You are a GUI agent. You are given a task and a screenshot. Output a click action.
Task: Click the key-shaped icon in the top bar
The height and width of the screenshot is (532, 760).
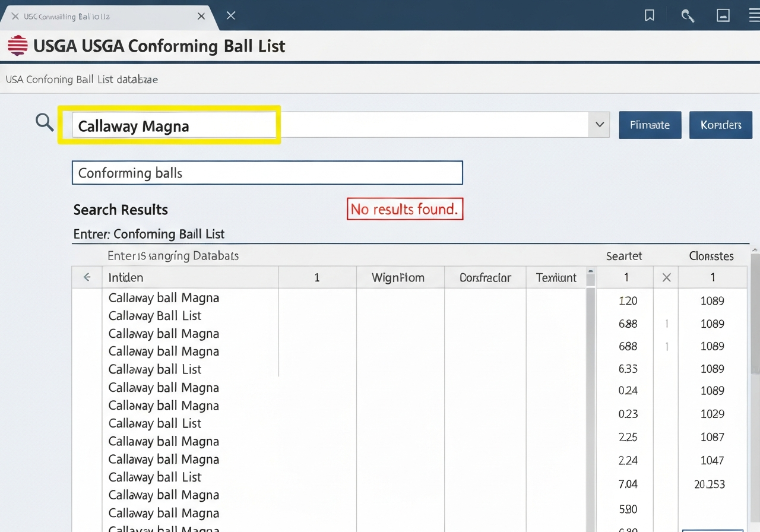pyautogui.click(x=688, y=16)
